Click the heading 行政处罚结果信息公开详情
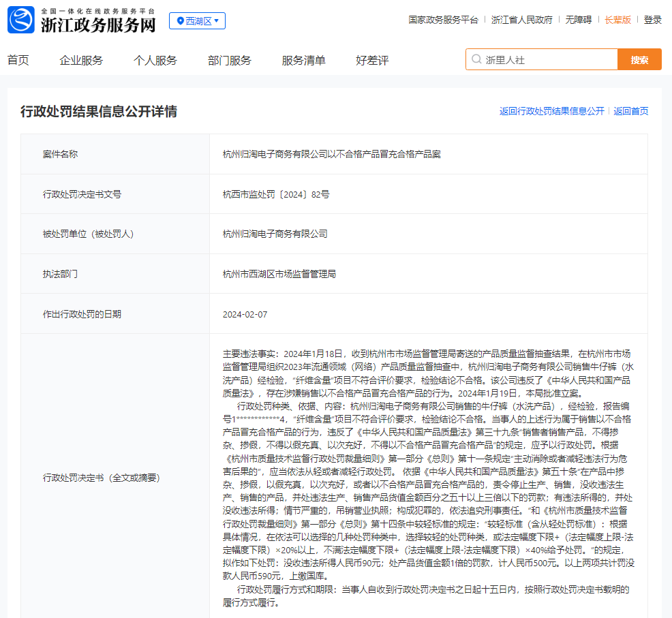This screenshot has width=672, height=618. click(99, 112)
